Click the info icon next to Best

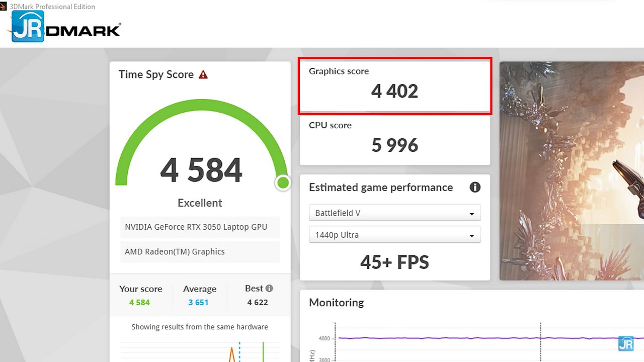point(269,289)
